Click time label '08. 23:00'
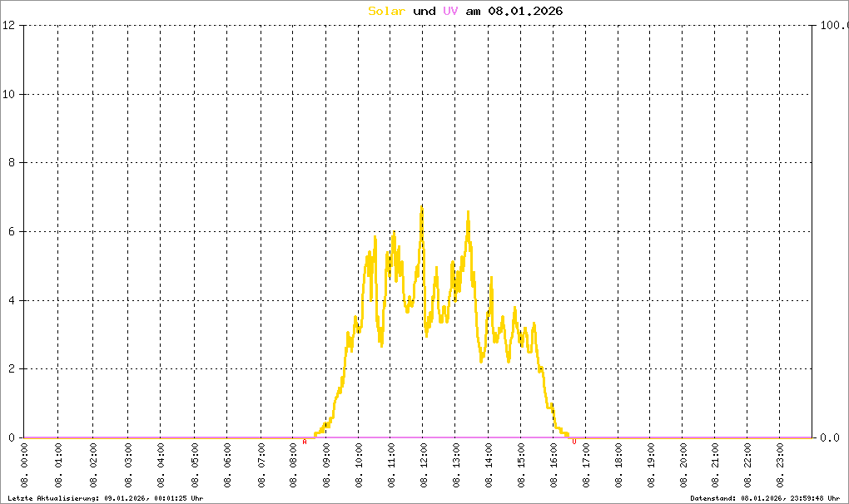Image resolution: width=849 pixels, height=504 pixels. 780,466
